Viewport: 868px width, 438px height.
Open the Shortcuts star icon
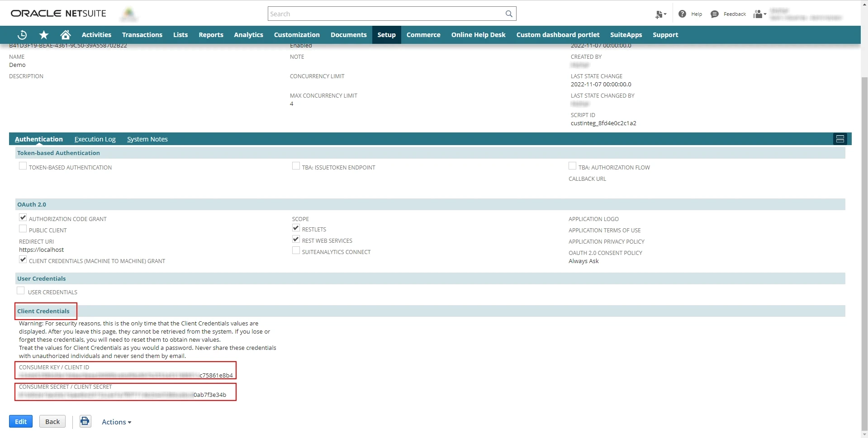[44, 35]
